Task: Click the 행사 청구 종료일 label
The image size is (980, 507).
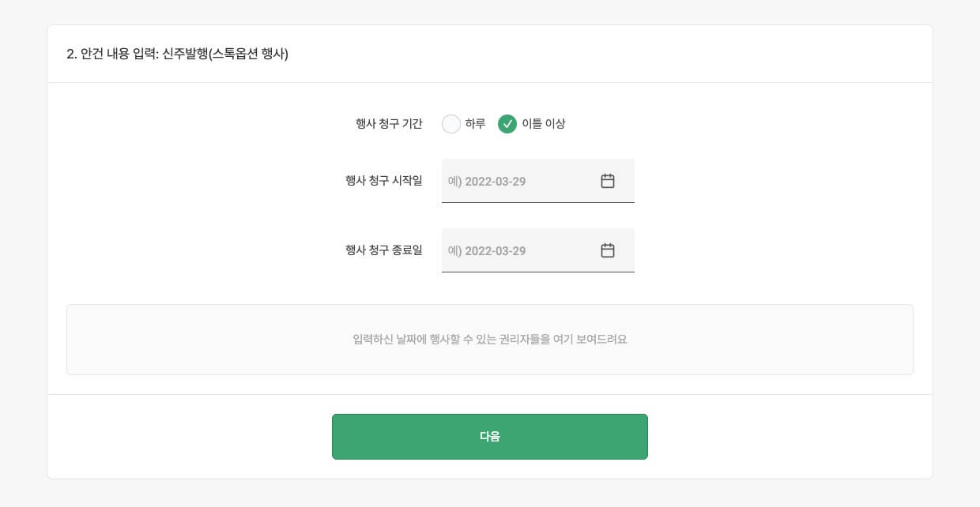Action: [x=383, y=250]
